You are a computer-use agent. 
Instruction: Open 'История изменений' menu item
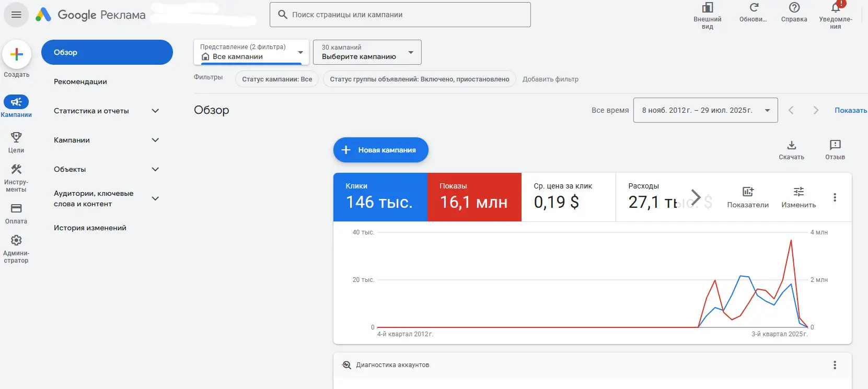[90, 228]
